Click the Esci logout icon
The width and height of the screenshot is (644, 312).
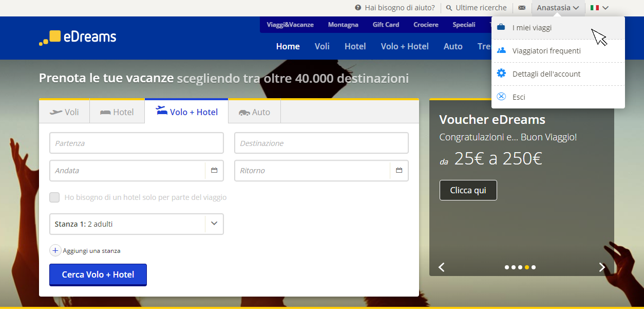[x=502, y=97]
